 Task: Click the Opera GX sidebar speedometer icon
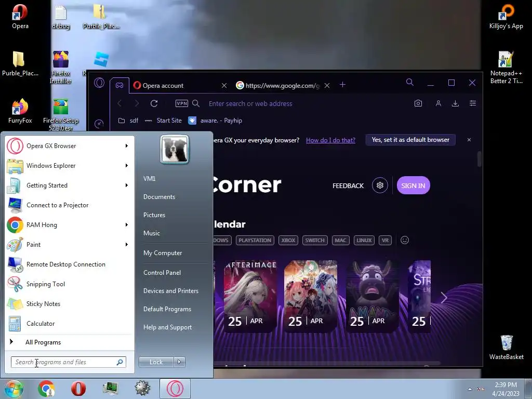tap(99, 124)
